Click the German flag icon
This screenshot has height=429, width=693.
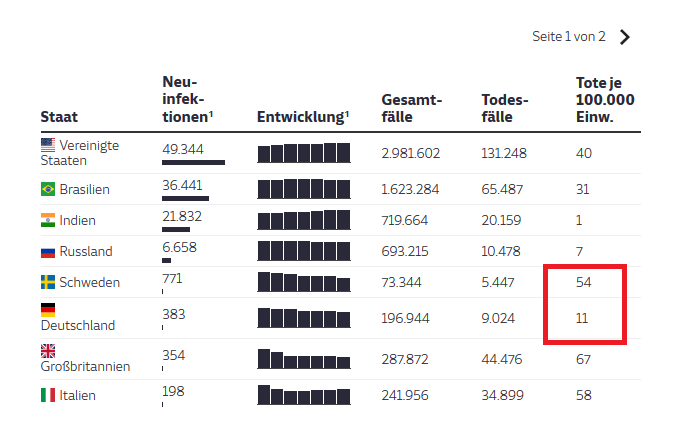coord(48,310)
